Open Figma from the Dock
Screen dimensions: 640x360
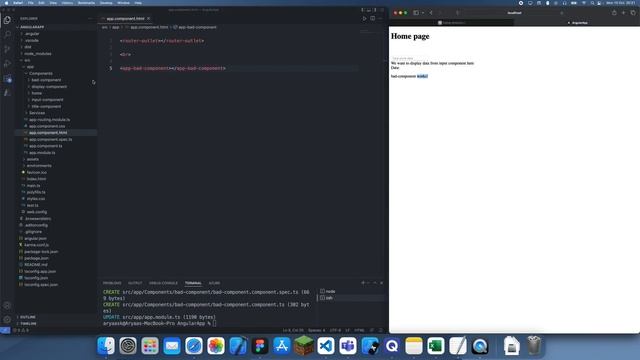click(x=260, y=346)
